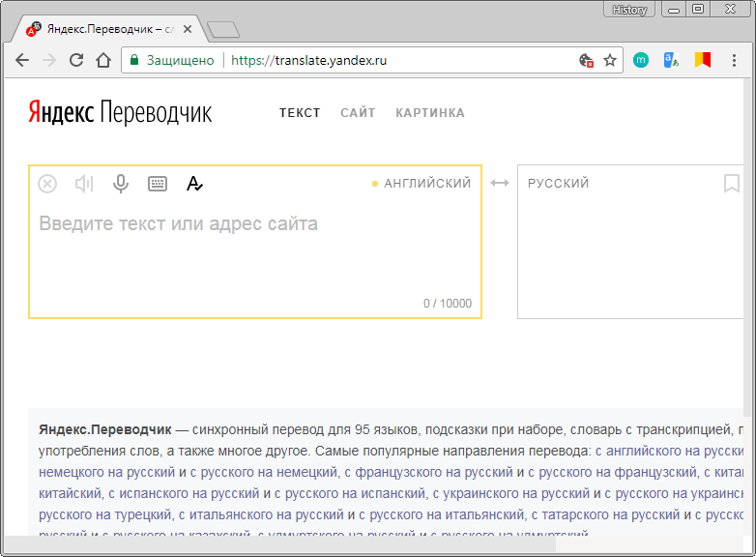Open the Google Translate extension icon
Screen dimensions: 756x557
tap(671, 60)
